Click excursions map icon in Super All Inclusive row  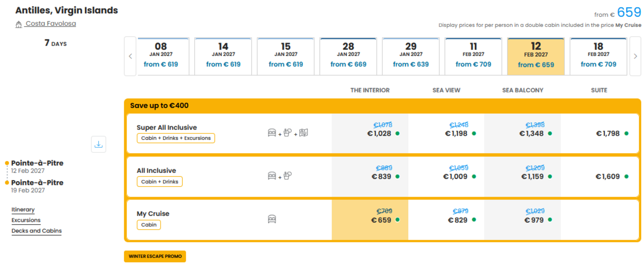coord(304,133)
